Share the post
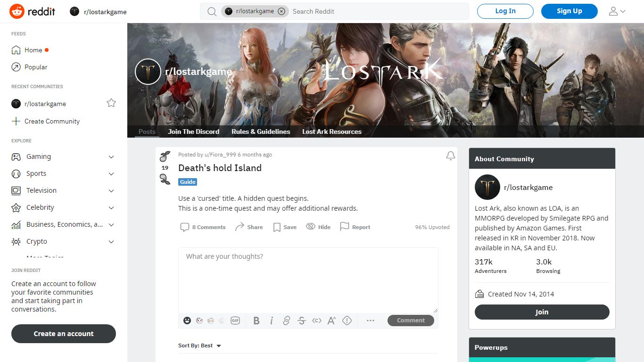644x362 pixels. 249,227
